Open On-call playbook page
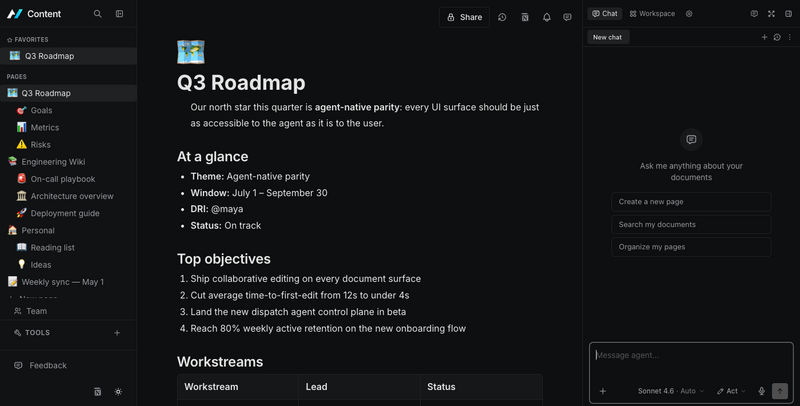The image size is (800, 406). coord(68,179)
